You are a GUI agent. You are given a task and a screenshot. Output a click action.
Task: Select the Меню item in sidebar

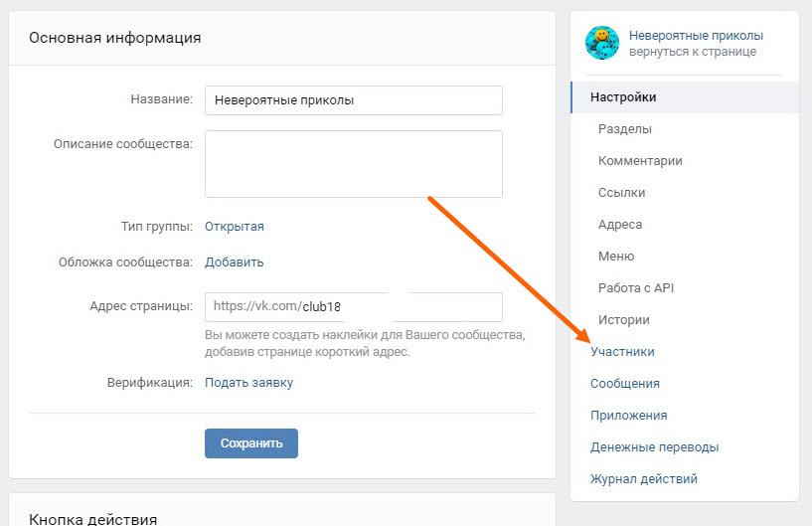(x=616, y=257)
